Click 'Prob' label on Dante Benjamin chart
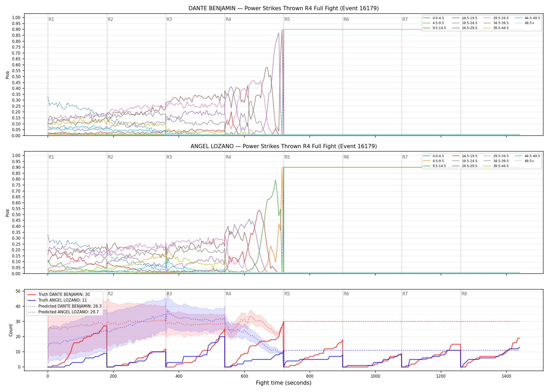549x392 pixels. click(x=8, y=75)
